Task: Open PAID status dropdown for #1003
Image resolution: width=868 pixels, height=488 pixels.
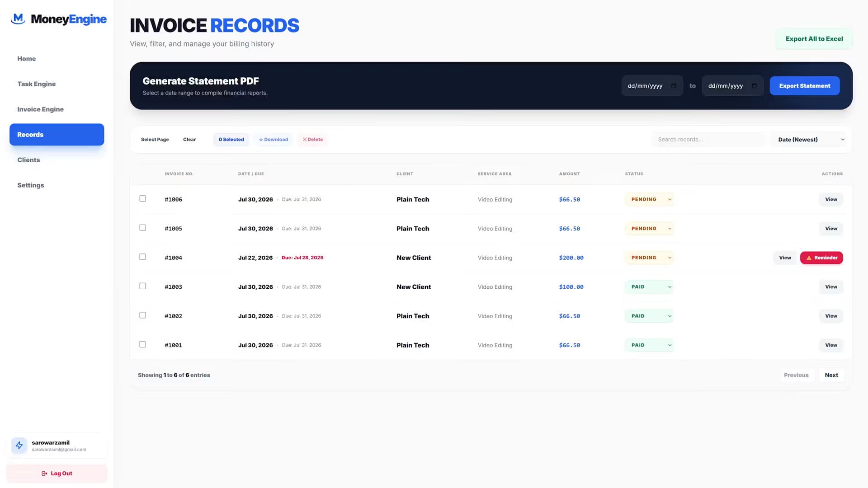Action: [x=649, y=287]
